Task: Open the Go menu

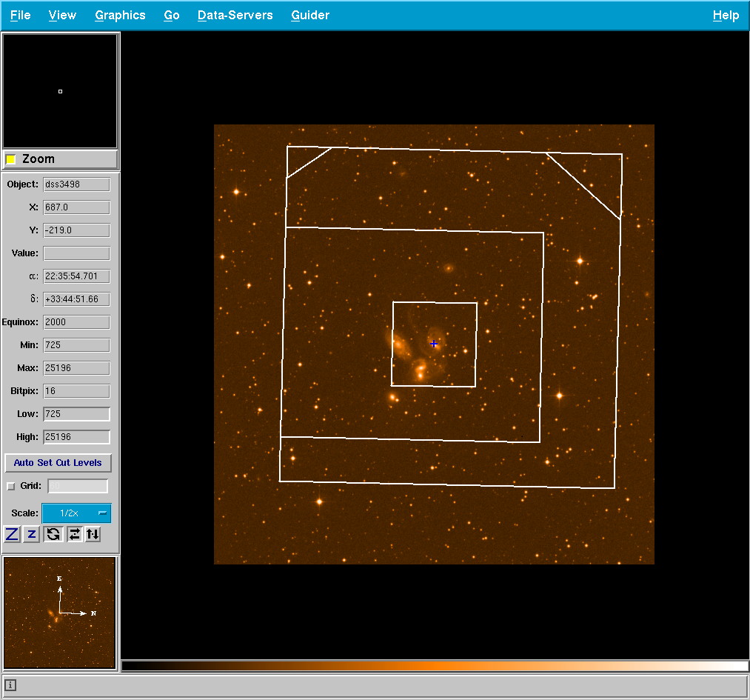Action: coord(172,16)
